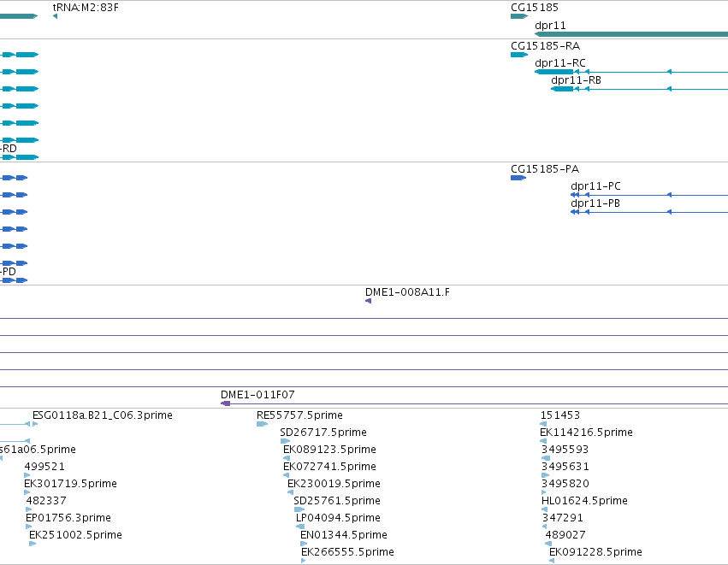This screenshot has height=565, width=728.
Task: Click the CG15185-RA transcript label
Action: pyautogui.click(x=545, y=46)
